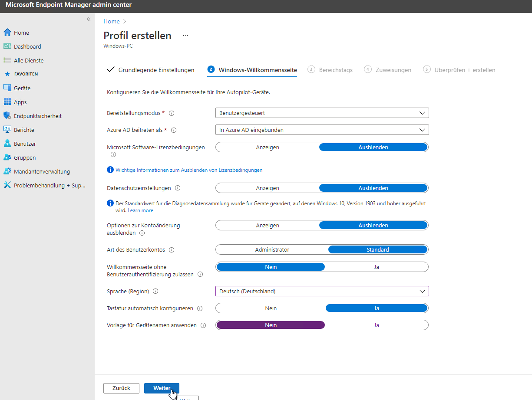532x400 pixels.
Task: Select Ja for Vorlage für Gerätenamen anwenden
Action: coord(377,325)
